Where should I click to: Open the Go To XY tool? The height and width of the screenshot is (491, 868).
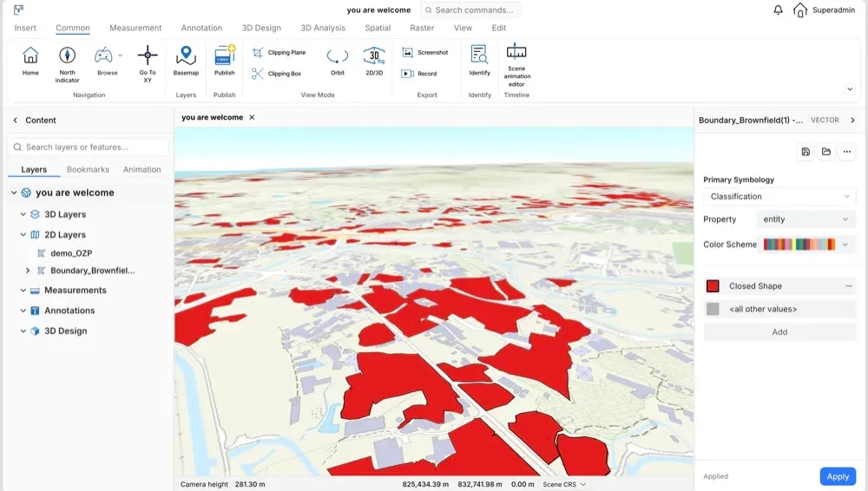(x=148, y=56)
